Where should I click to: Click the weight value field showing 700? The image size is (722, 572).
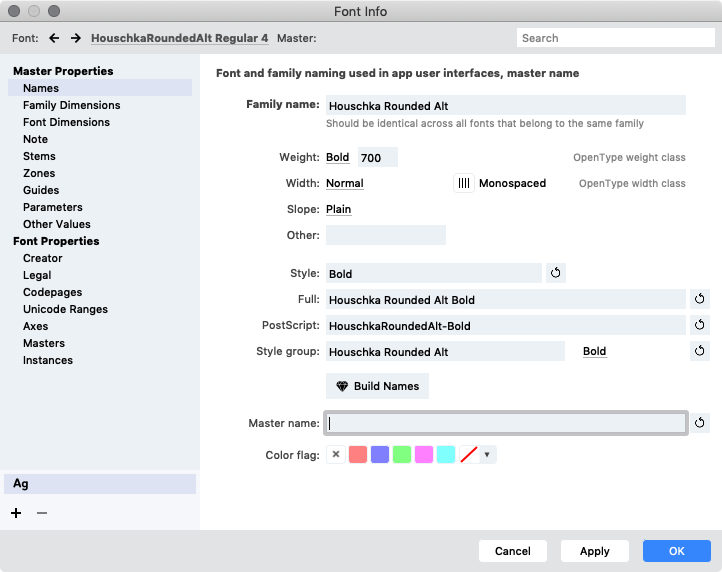pyautogui.click(x=378, y=158)
